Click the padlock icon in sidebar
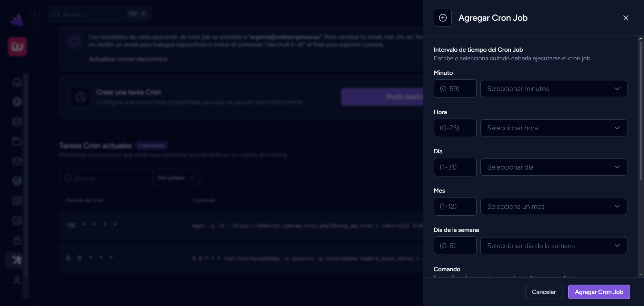The height and width of the screenshot is (306, 644). click(17, 241)
